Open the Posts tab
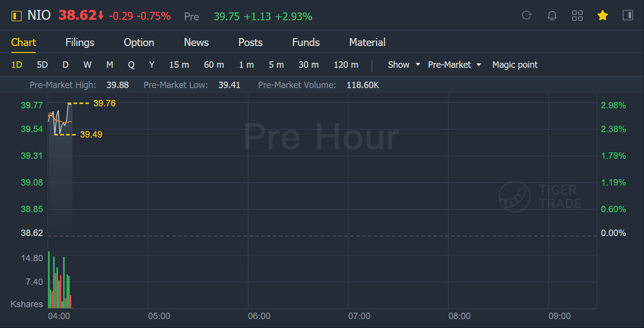 tap(250, 43)
